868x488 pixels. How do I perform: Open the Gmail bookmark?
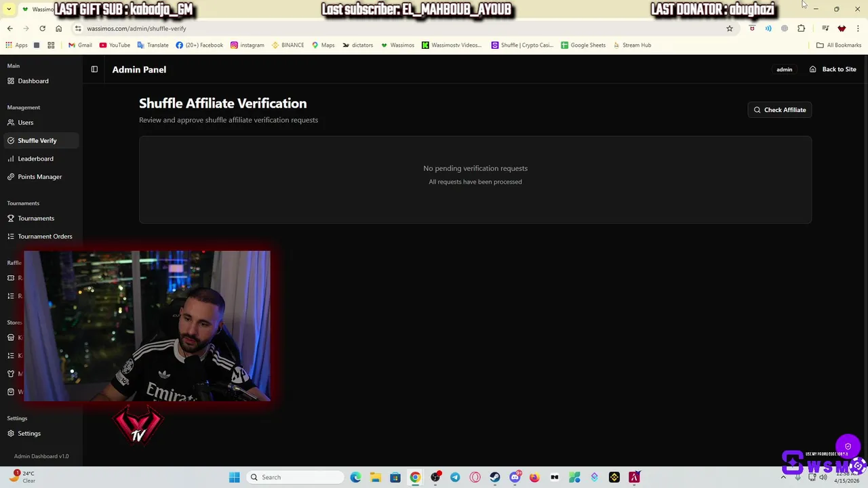(x=80, y=45)
